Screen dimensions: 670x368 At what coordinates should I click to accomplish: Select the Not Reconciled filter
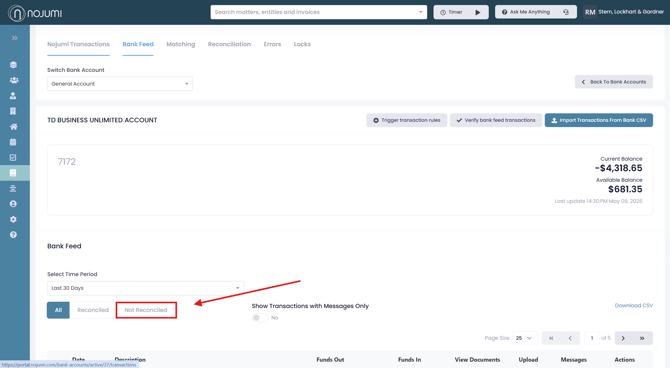(146, 310)
